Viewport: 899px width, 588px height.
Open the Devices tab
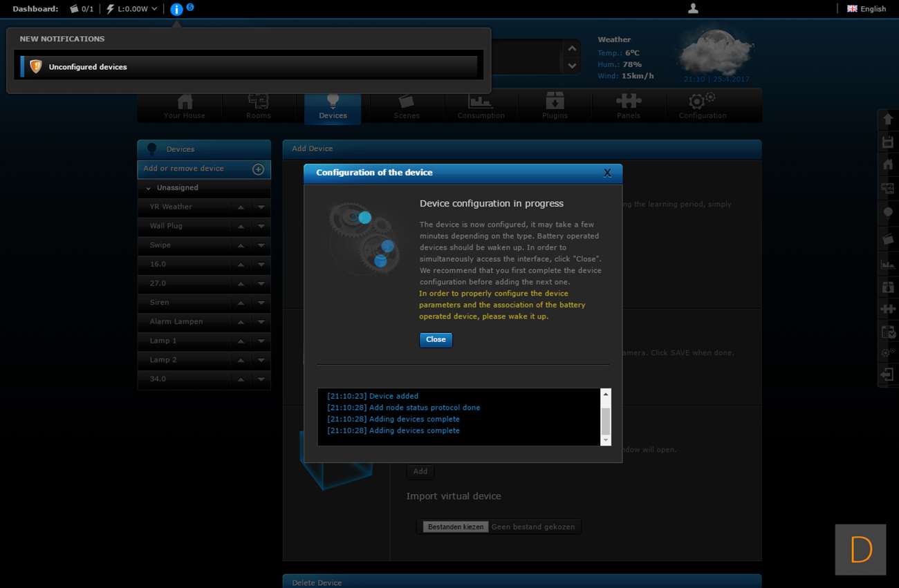coord(333,107)
